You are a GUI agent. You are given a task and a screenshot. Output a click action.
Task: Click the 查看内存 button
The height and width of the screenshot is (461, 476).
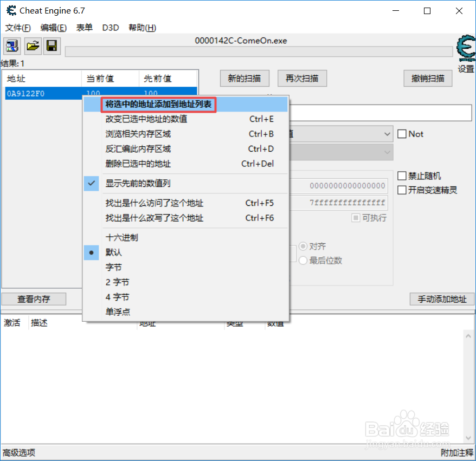click(x=34, y=299)
